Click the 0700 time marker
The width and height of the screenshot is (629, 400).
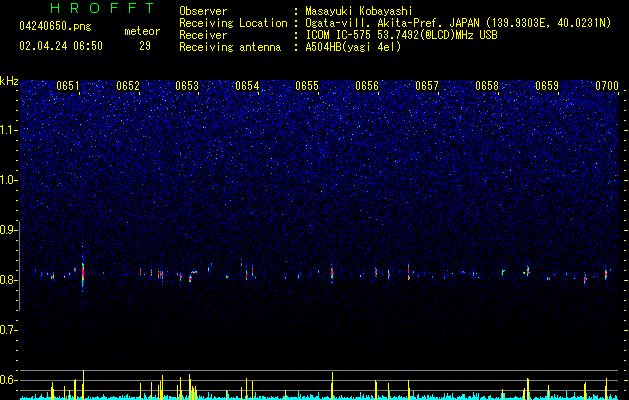tap(607, 86)
